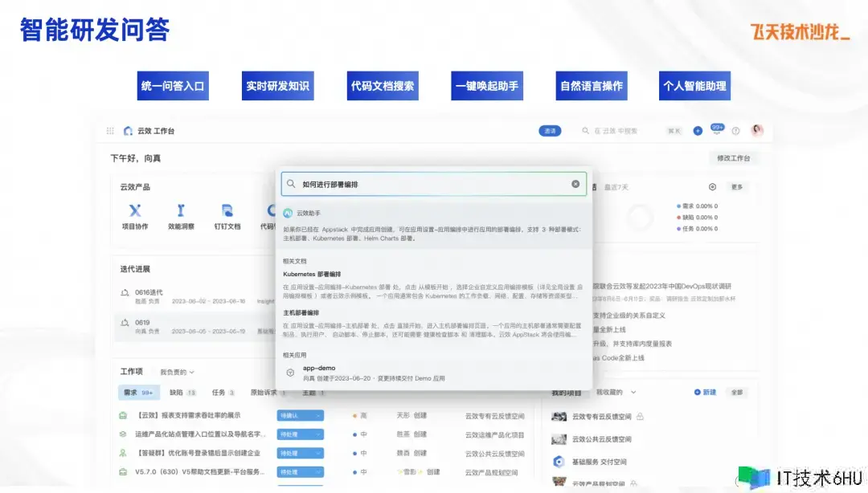Click the 项目协作 product icon
The height and width of the screenshot is (493, 868).
coord(135,210)
